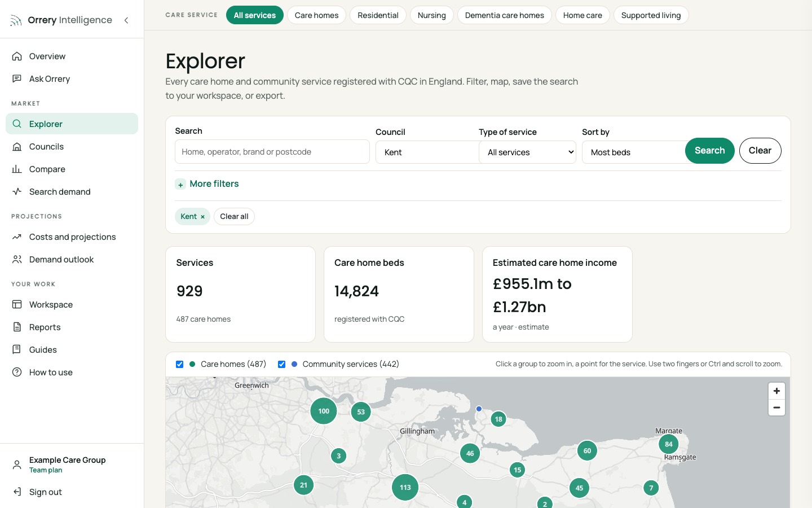Screen dimensions: 812x508
Task: Collapse the sidebar with the chevron icon
Action: pos(126,20)
